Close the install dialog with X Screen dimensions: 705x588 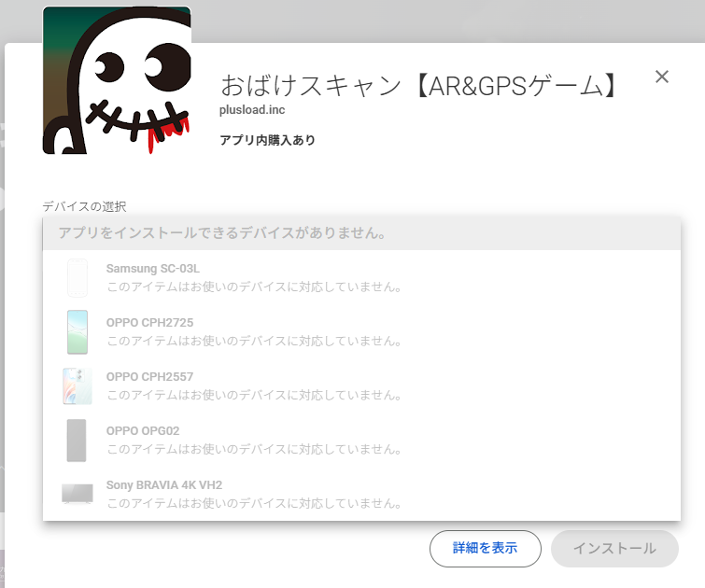(662, 77)
